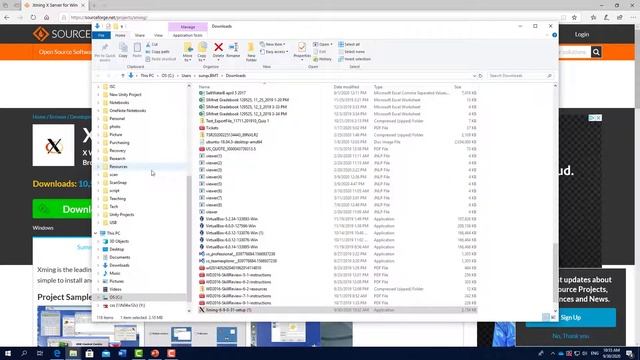Screen dimensions: 640x360
Task: Click This PC in the address breadcrumb
Action: [147, 76]
